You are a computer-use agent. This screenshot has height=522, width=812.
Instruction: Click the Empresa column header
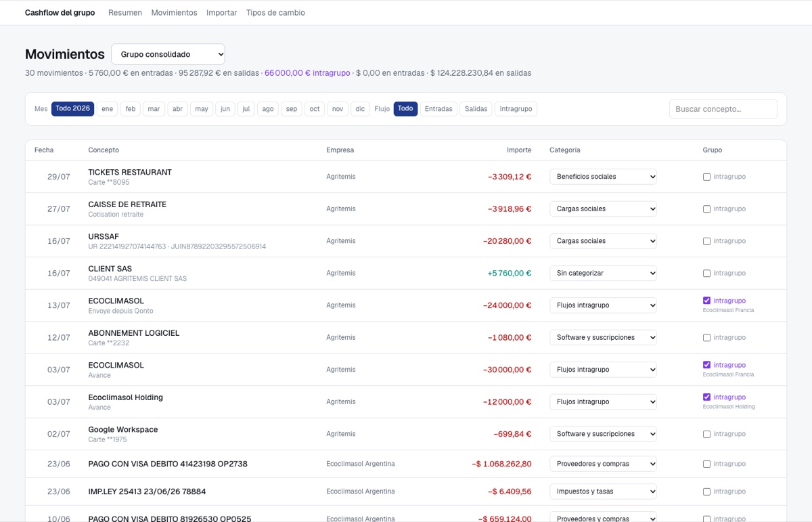(x=340, y=150)
